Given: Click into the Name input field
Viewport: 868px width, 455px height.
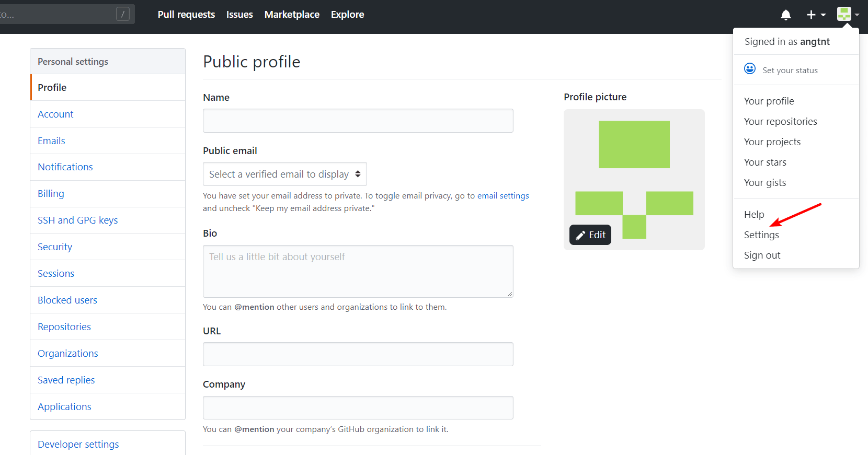Looking at the screenshot, I should pos(358,121).
